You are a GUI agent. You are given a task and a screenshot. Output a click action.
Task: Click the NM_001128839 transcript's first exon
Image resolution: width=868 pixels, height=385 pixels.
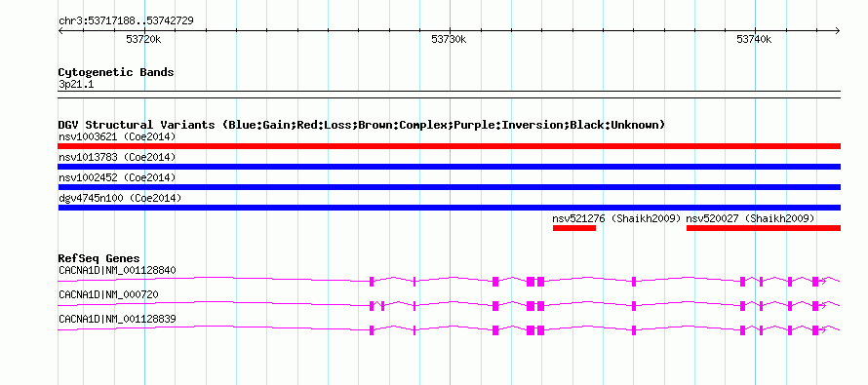pyautogui.click(x=372, y=330)
